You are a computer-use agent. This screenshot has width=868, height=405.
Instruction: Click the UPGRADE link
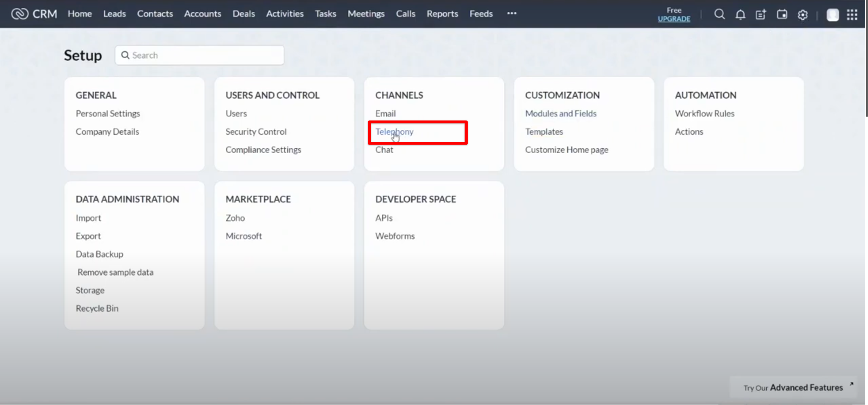tap(674, 19)
